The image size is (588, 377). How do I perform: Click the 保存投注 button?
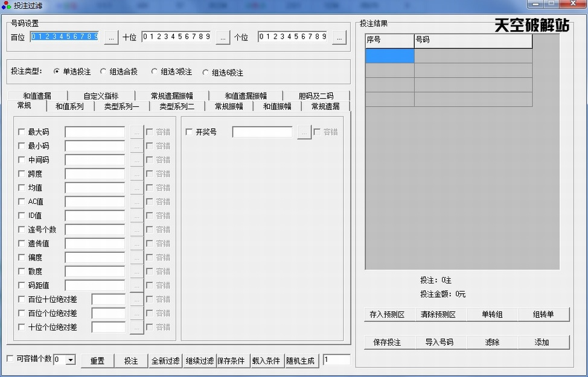pos(387,342)
